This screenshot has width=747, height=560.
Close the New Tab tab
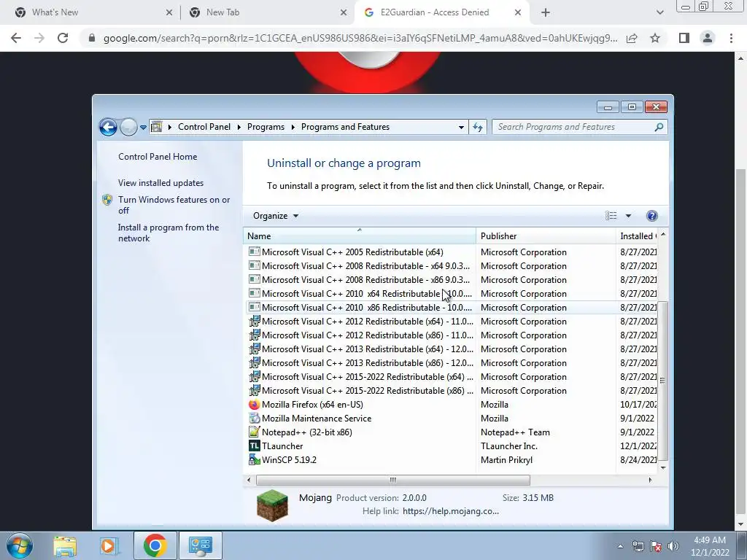click(x=344, y=12)
